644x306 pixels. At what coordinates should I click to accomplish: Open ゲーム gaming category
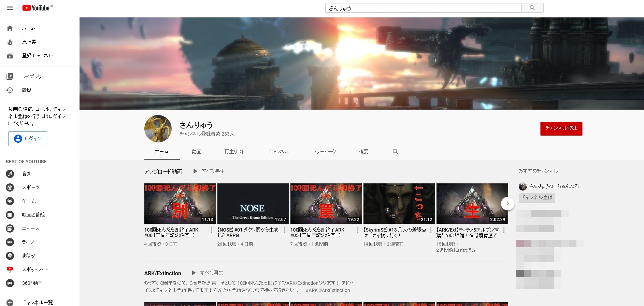pos(40,201)
